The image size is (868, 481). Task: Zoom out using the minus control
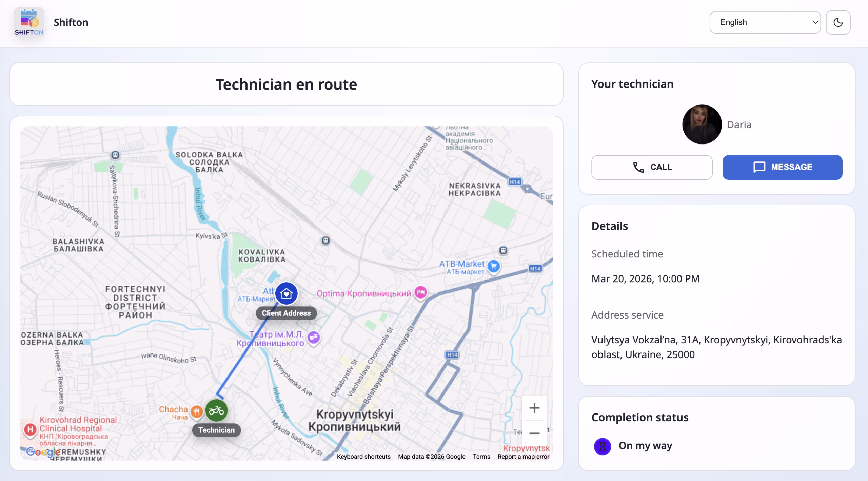[535, 433]
